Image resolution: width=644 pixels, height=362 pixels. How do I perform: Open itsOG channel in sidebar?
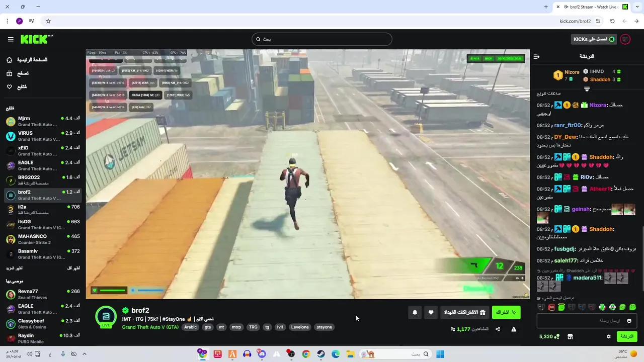point(43,224)
